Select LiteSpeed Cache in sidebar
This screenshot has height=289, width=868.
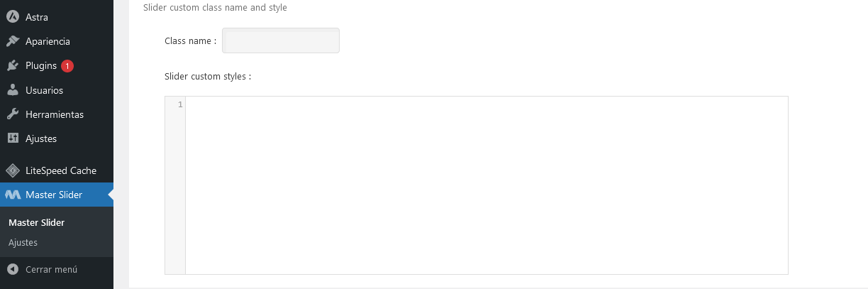point(60,170)
